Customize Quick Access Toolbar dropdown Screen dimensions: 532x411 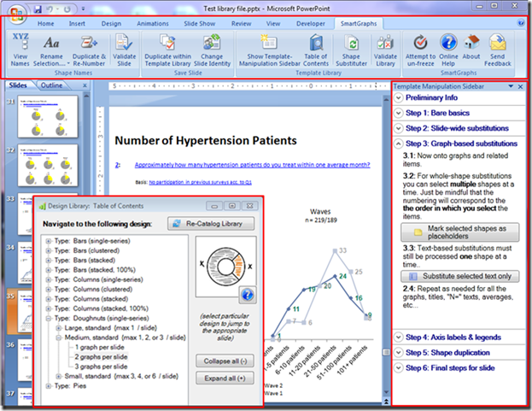pyautogui.click(x=83, y=9)
